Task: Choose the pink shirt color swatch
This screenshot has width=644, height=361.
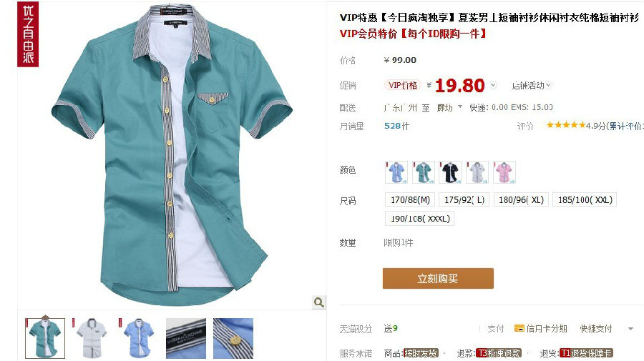Action: coord(504,172)
